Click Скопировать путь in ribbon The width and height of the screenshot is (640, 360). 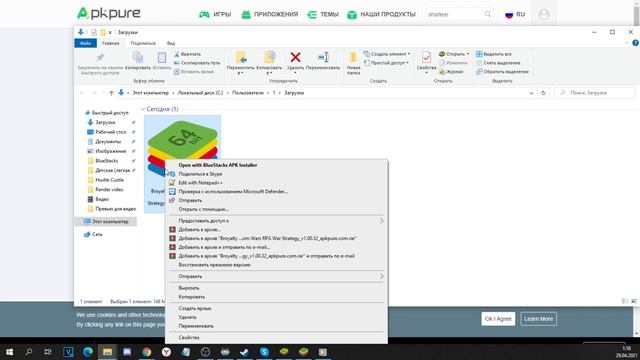(x=197, y=63)
